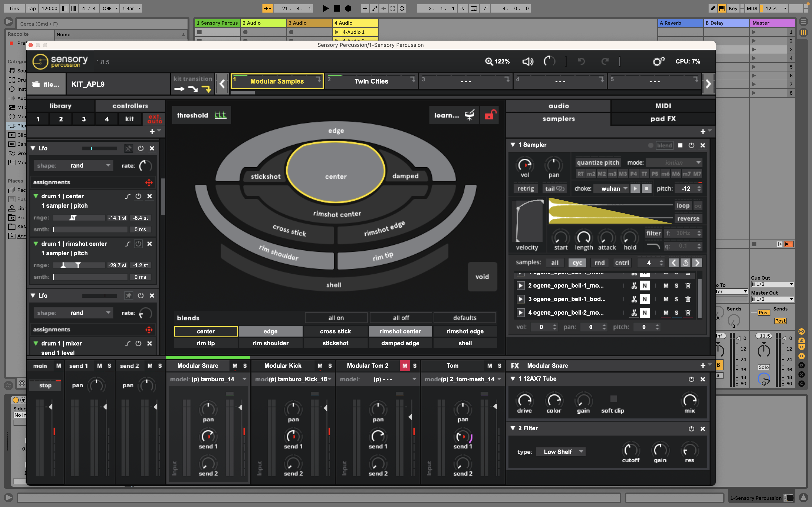This screenshot has height=507, width=812.
Task: Click the smth slider under drum 1 center
Action: [x=90, y=230]
